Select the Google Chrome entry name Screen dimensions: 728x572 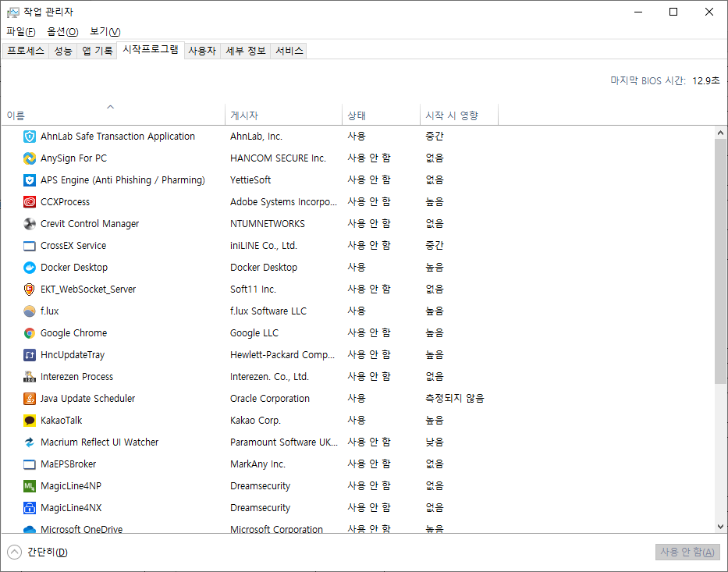(x=73, y=333)
